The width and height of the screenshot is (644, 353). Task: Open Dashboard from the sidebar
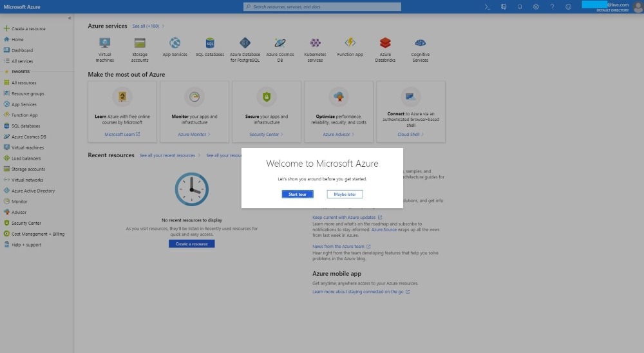[22, 50]
